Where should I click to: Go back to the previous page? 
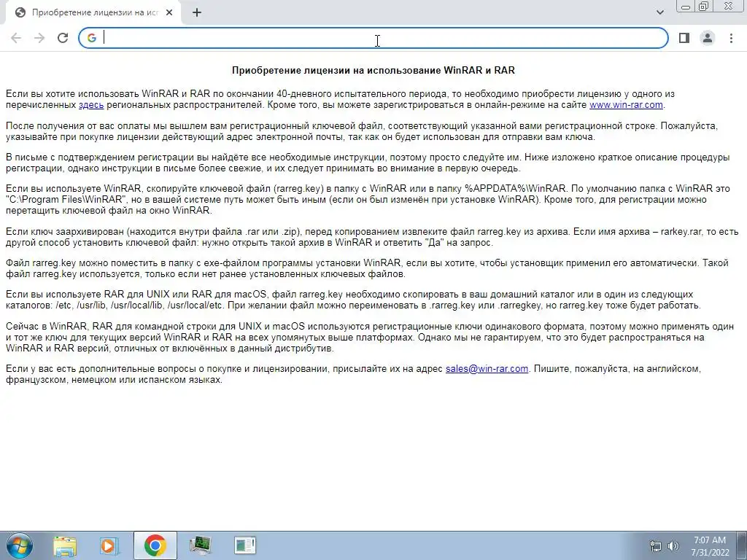[x=16, y=38]
